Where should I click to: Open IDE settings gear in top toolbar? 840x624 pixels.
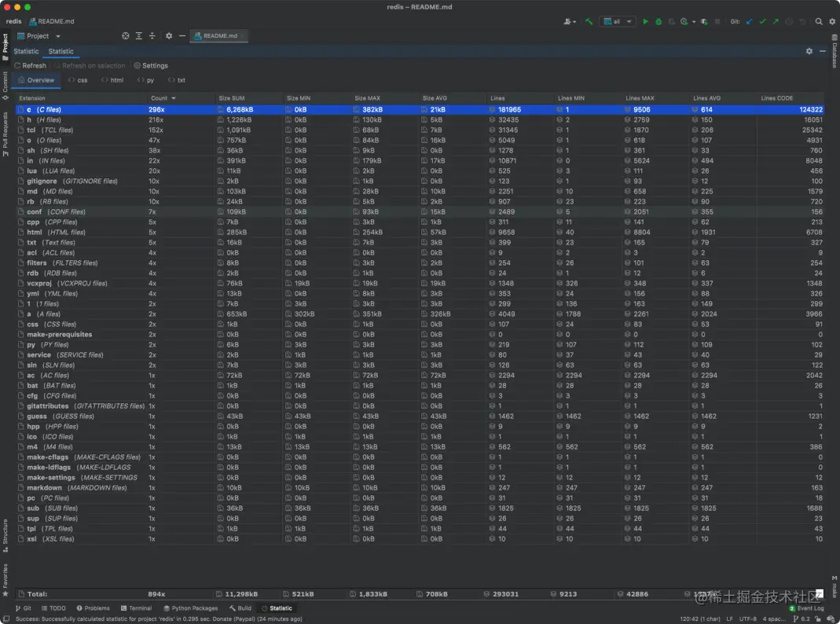832,21
